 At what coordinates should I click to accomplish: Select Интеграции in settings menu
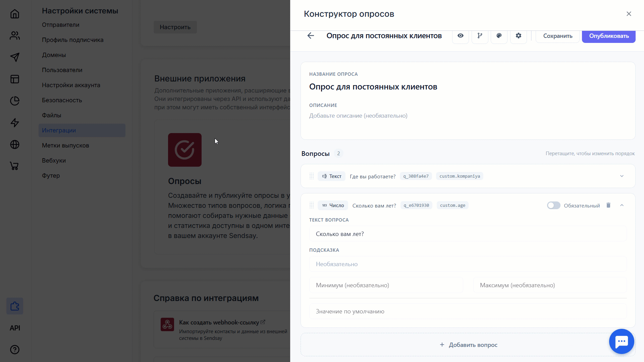[x=82, y=130]
